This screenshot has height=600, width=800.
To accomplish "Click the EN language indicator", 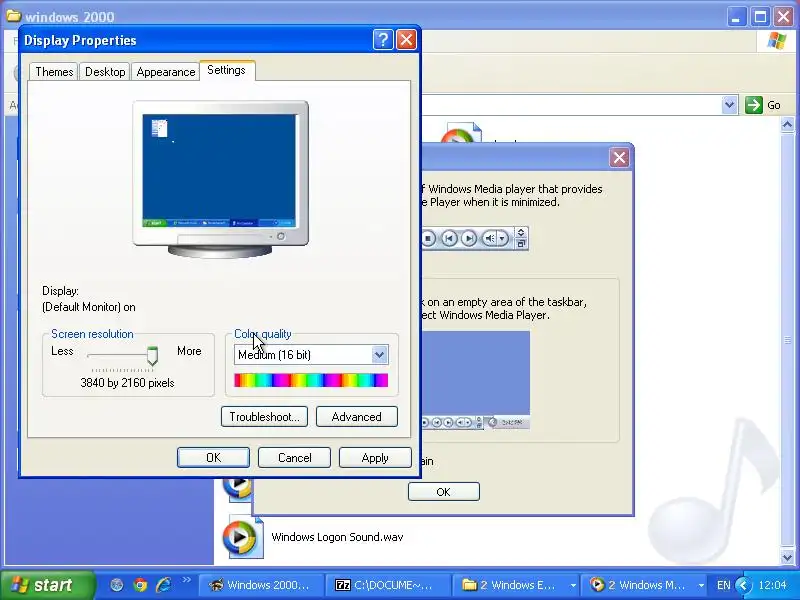I will click(x=723, y=585).
